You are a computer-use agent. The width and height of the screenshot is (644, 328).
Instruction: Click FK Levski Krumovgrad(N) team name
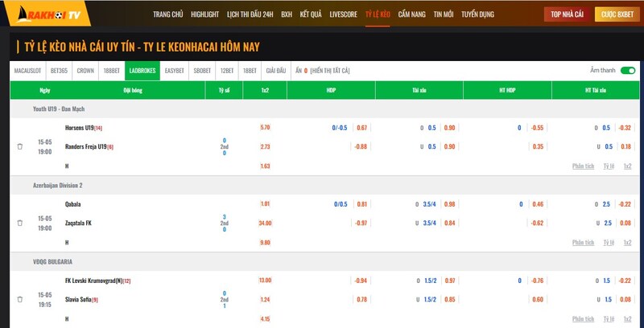[x=93, y=281]
